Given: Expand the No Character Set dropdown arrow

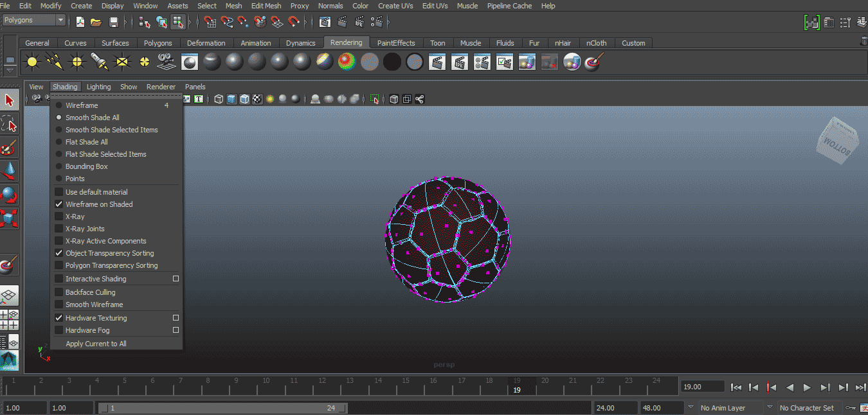Looking at the screenshot, I should pyautogui.click(x=770, y=407).
